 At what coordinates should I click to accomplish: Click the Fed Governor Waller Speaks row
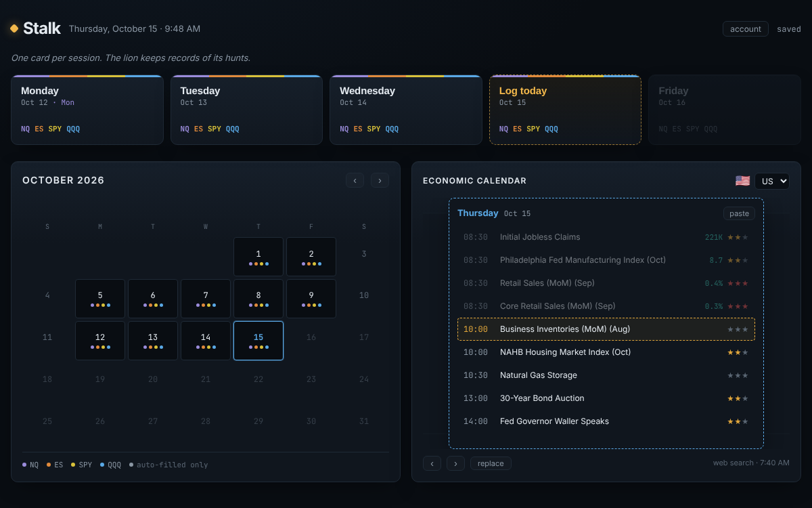[606, 421]
